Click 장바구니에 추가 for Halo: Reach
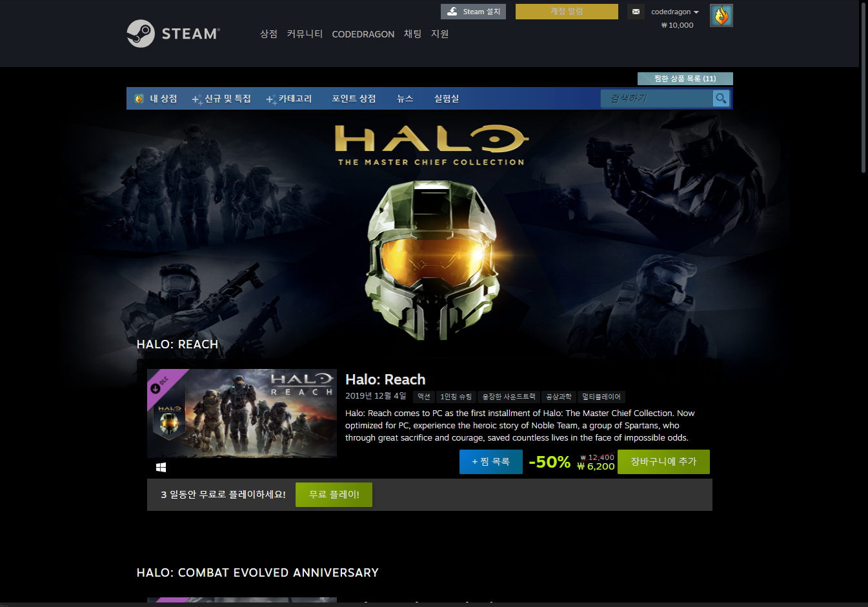 [663, 462]
